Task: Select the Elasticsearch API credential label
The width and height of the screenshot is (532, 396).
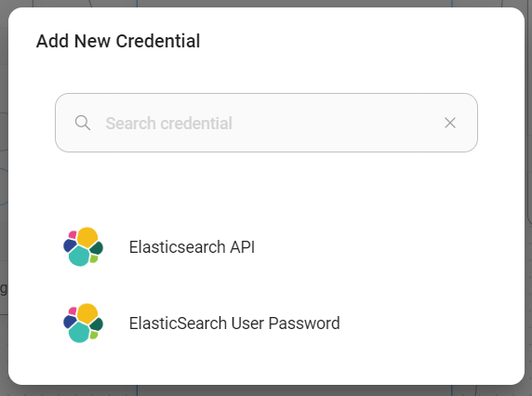Action: click(192, 247)
